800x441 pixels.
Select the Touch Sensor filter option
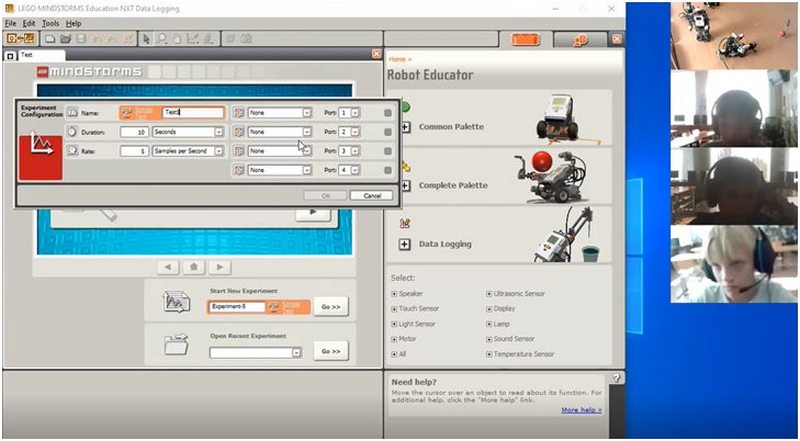point(415,309)
